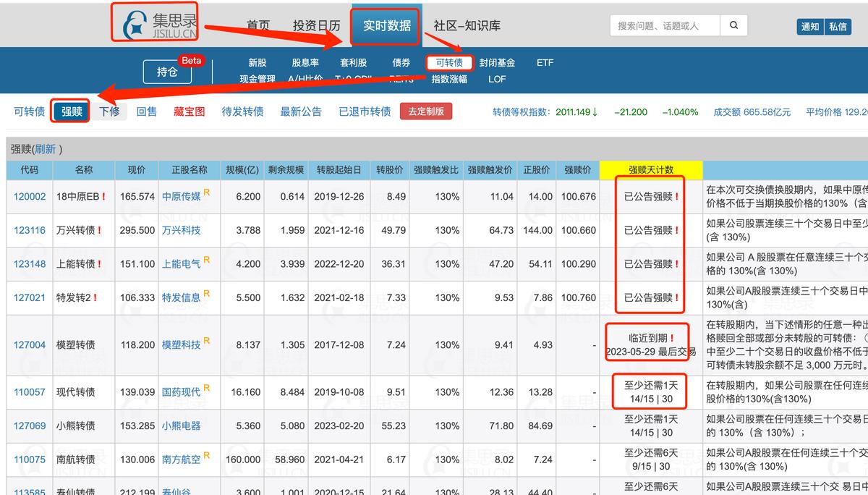
Task: Click the Beta badge on the 持仓 button
Action: click(190, 61)
